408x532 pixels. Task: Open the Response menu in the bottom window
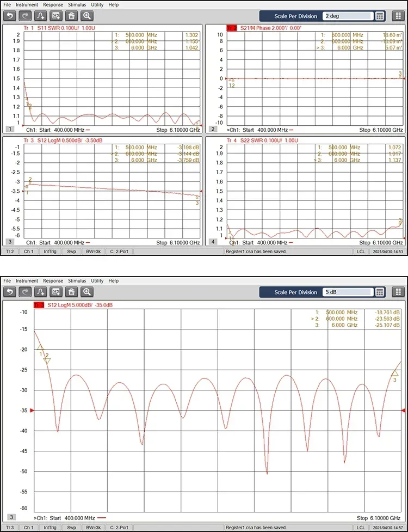[x=53, y=280]
